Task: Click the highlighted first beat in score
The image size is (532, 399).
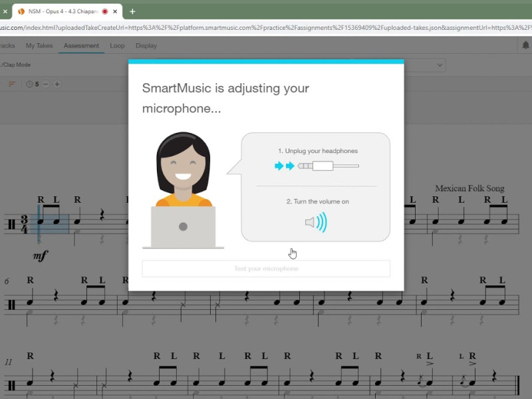Action: tap(49, 223)
